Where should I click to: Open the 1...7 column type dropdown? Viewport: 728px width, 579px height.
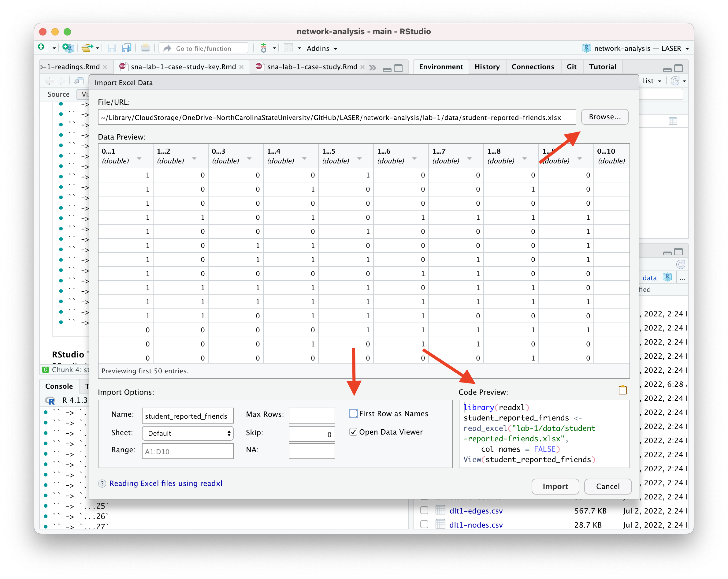click(x=469, y=159)
